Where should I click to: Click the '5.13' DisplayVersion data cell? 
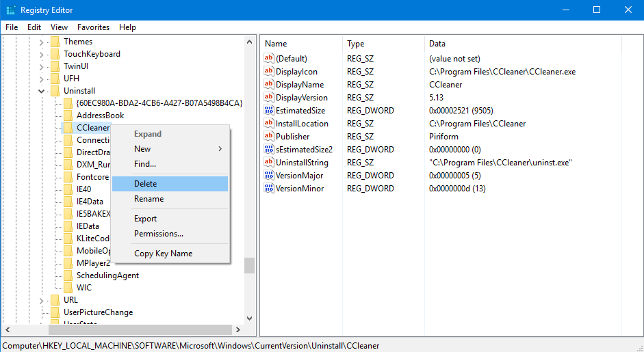[x=436, y=97]
